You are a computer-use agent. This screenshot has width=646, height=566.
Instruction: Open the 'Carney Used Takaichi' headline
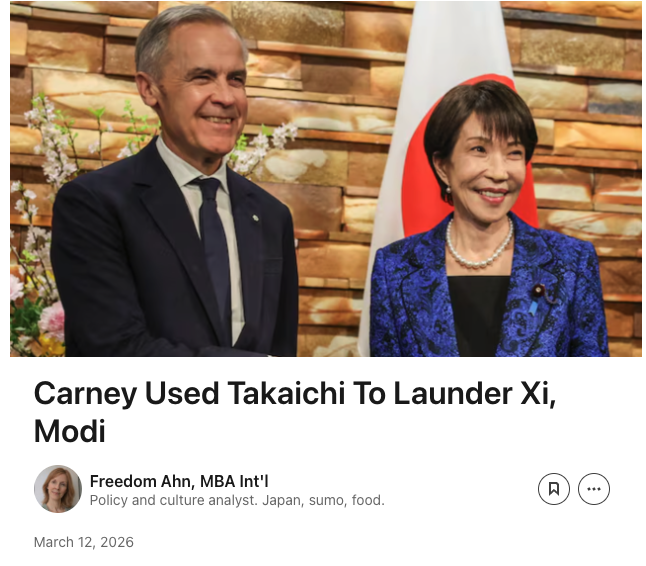coord(295,412)
